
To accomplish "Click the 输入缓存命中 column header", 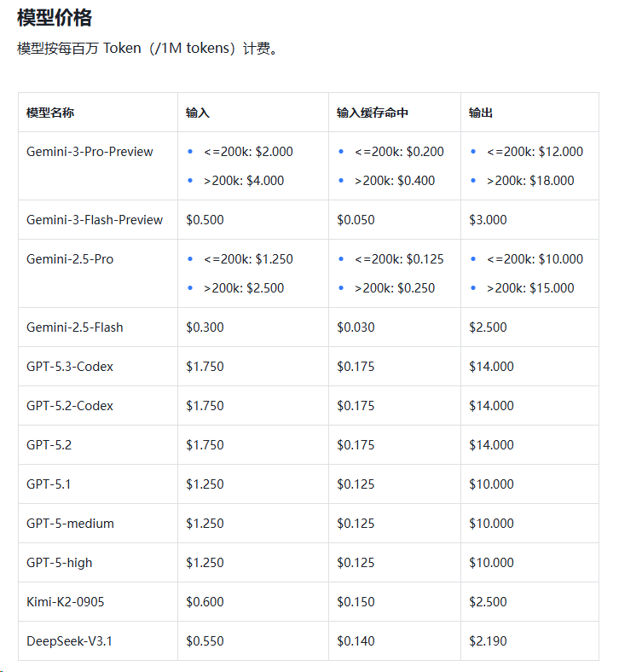I will coord(373,113).
